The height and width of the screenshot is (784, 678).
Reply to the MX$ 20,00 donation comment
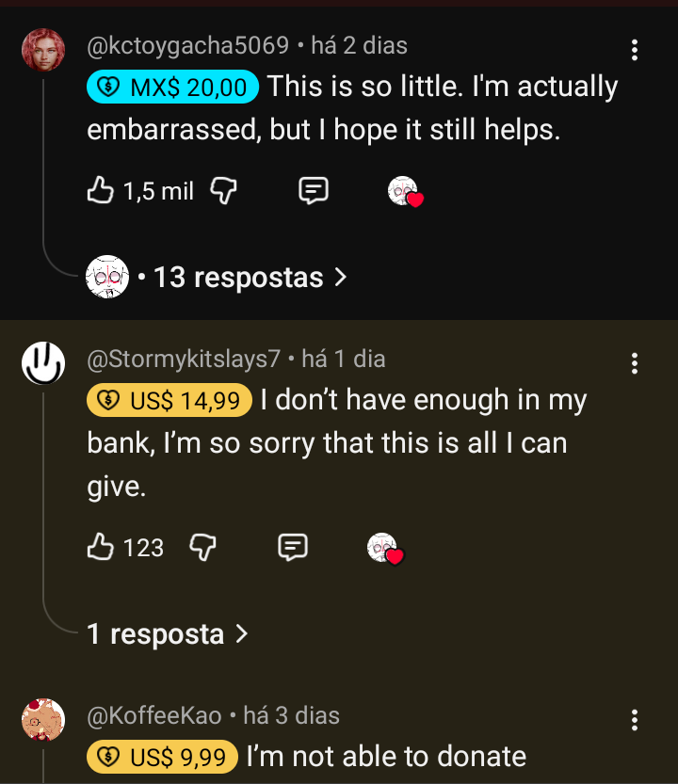click(314, 191)
